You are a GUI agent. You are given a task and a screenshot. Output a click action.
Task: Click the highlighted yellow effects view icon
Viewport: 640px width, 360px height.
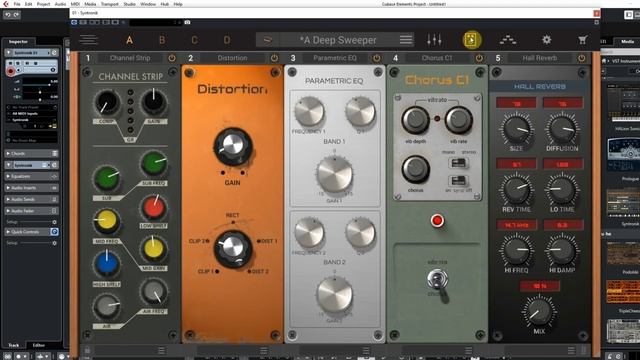[x=472, y=40]
